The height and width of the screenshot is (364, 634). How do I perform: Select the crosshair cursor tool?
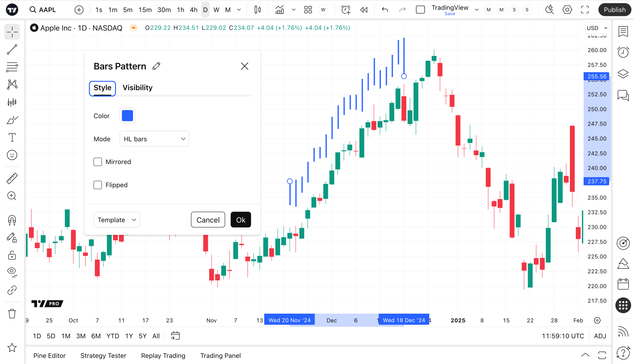click(12, 32)
